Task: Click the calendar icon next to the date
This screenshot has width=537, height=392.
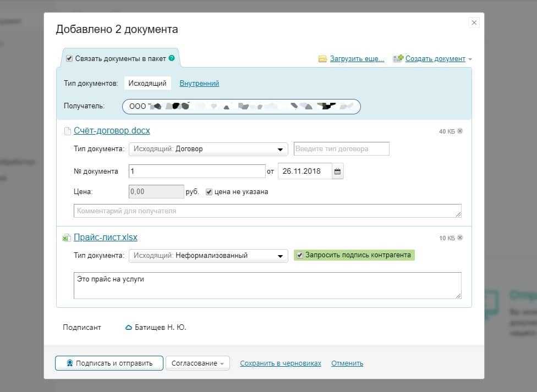Action: click(x=338, y=172)
